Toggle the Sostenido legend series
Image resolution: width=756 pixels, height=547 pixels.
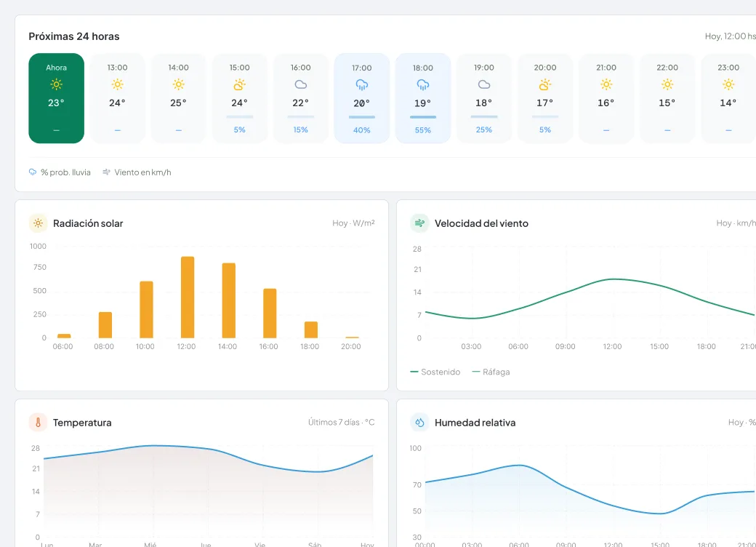435,372
